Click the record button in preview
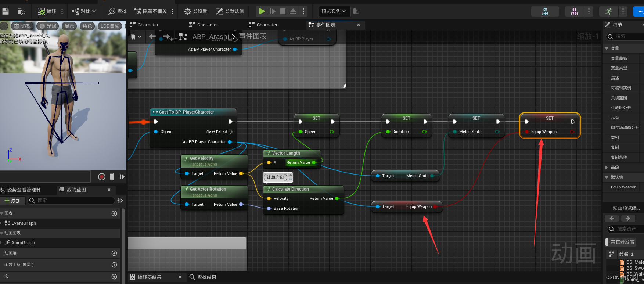The height and width of the screenshot is (284, 644). [x=102, y=177]
